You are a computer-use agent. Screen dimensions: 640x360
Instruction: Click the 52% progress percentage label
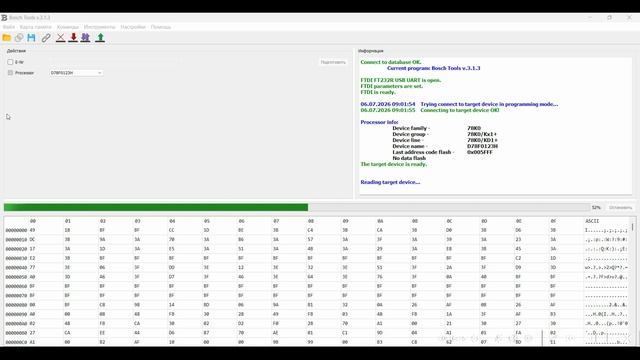[x=596, y=208]
